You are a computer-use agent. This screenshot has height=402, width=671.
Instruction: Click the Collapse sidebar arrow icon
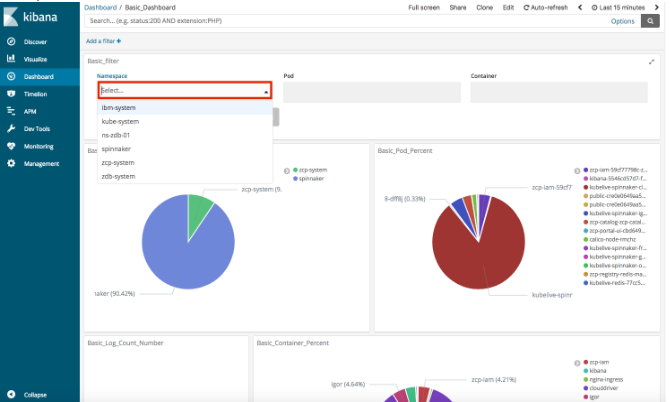tap(11, 394)
